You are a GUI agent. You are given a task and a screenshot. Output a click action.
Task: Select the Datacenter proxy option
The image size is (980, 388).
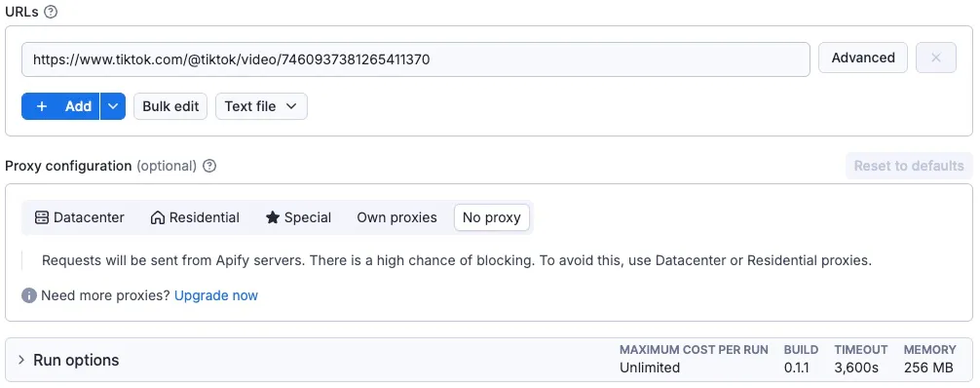(79, 217)
